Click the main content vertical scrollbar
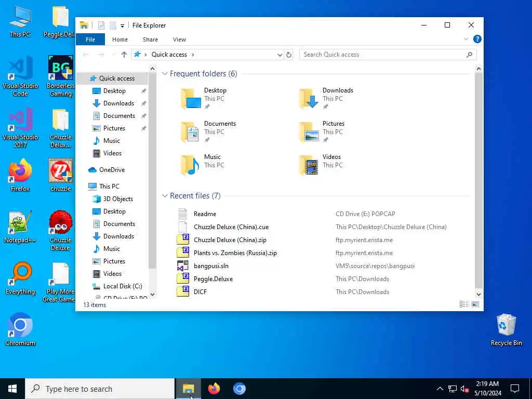Viewport: 532px width, 399px height. [478, 180]
